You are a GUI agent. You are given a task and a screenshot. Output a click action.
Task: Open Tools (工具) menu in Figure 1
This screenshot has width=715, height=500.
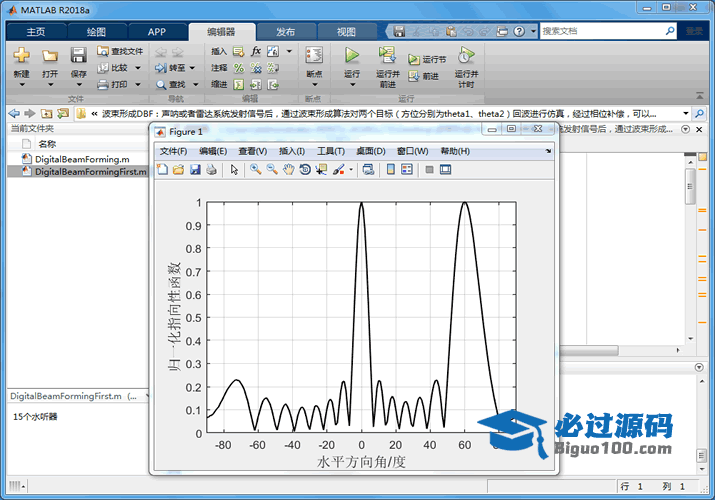coord(331,151)
